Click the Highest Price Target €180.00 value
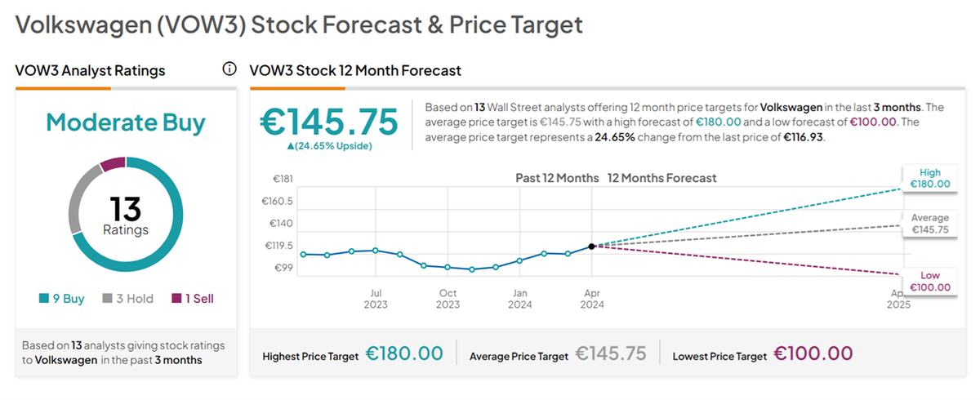980x400 pixels. (x=404, y=353)
